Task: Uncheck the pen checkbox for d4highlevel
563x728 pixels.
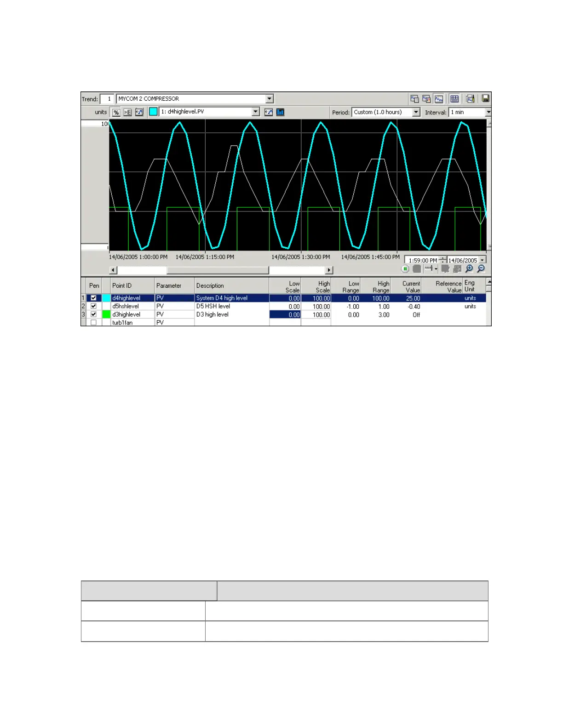Action: pyautogui.click(x=93, y=298)
